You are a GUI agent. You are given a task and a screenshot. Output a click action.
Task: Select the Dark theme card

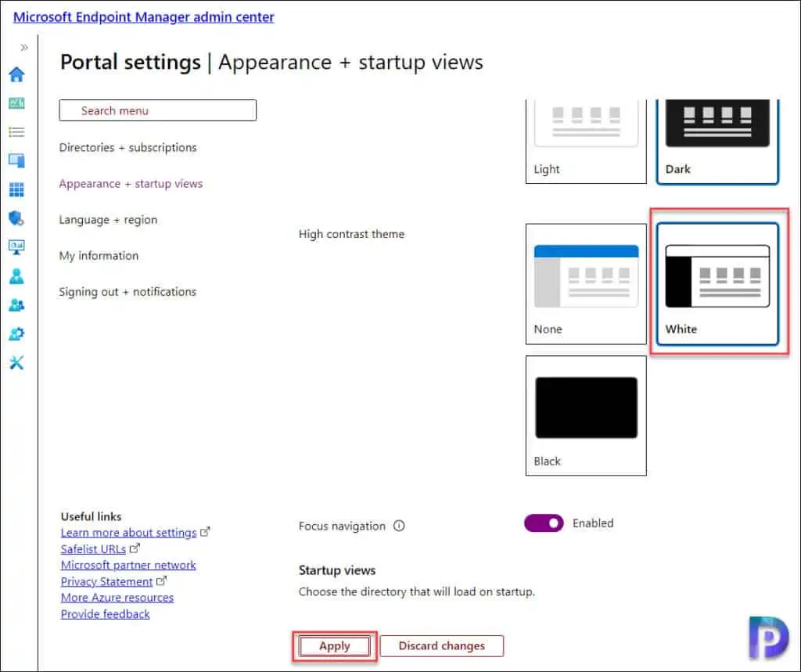point(717,142)
